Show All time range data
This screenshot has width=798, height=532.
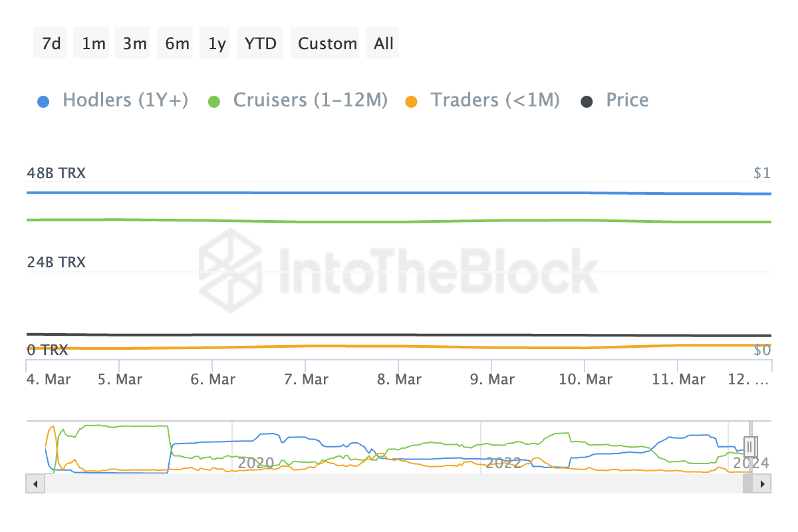[x=384, y=44]
